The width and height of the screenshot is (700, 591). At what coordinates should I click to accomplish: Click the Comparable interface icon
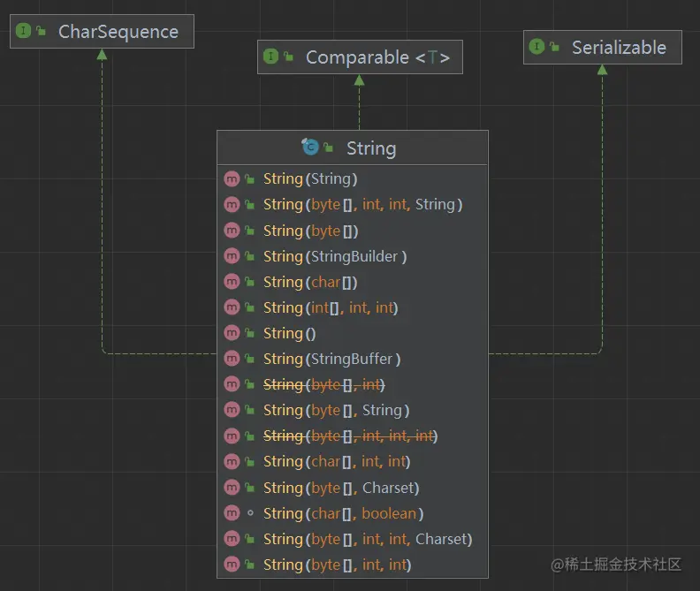270,57
